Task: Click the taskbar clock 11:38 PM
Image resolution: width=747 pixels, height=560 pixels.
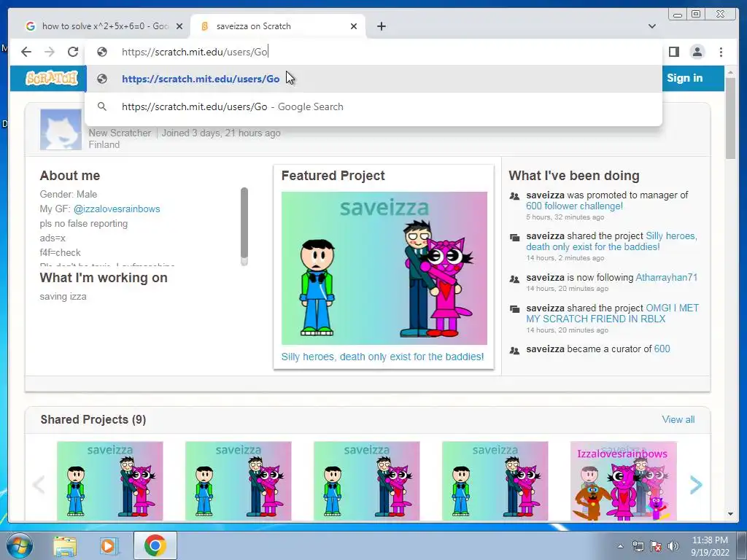Action: [709, 546]
